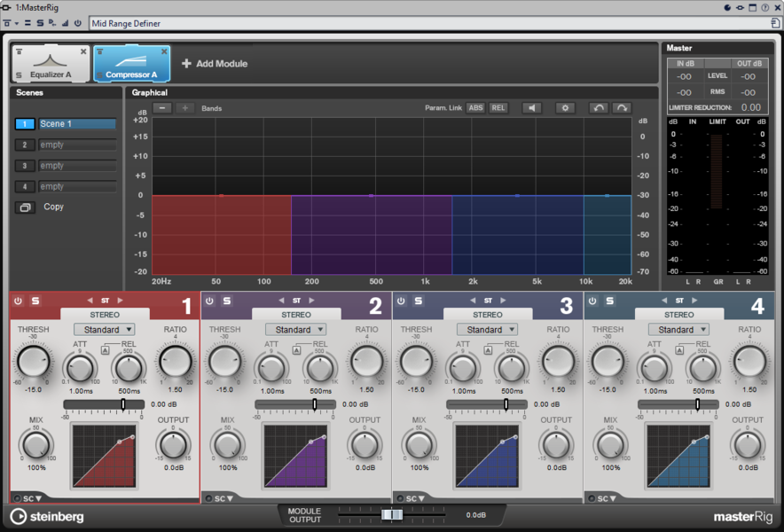This screenshot has width=784, height=532.
Task: Select the STEREO tab on band 3
Action: pos(488,315)
